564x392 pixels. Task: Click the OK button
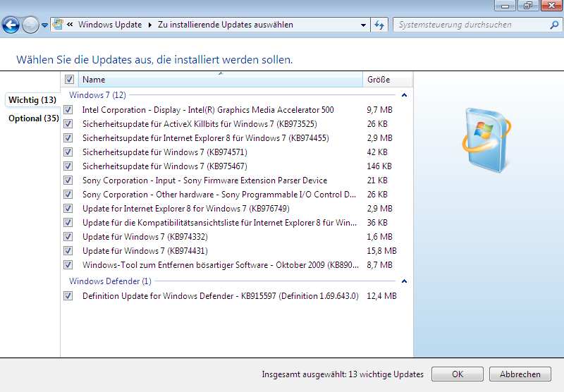coord(457,374)
